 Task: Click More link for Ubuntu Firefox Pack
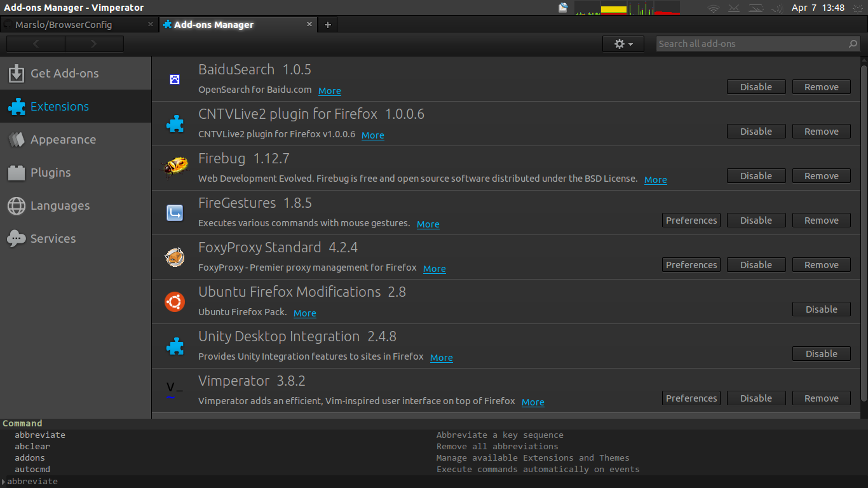305,313
